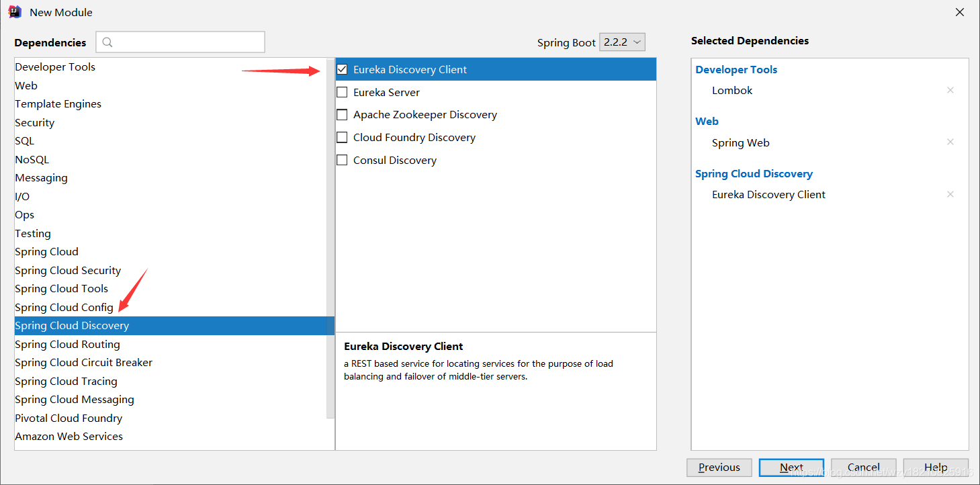
Task: Click the Consul Discovery row label
Action: coord(395,160)
